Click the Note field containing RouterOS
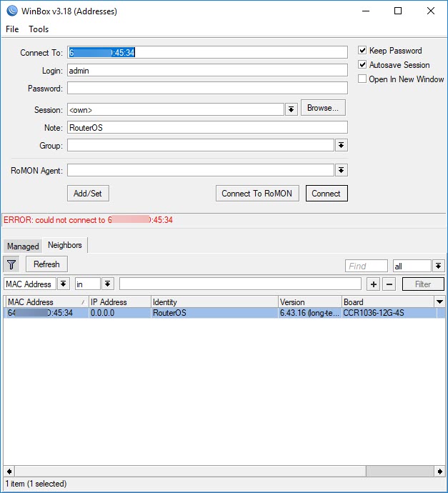This screenshot has height=493, width=448. [207, 127]
